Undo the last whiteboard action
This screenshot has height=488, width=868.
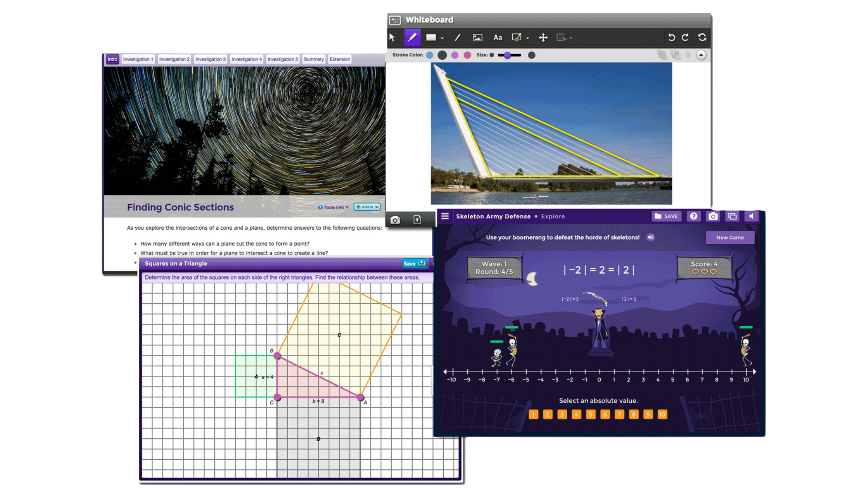pyautogui.click(x=672, y=38)
